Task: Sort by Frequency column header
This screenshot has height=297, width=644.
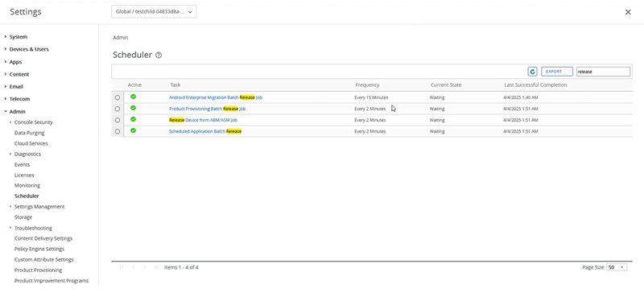Action: (x=367, y=85)
